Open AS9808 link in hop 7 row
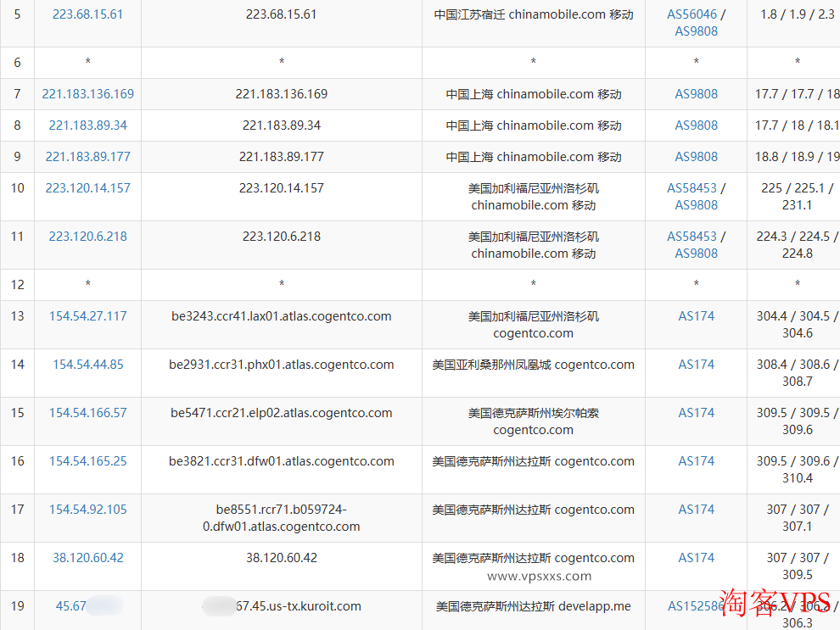This screenshot has width=840, height=630. [x=696, y=94]
